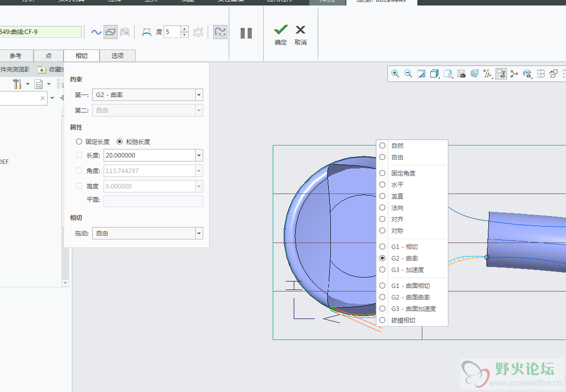Screen dimensions: 566x392
Task: Decrease the 度 degree spinner value
Action: coord(185,35)
